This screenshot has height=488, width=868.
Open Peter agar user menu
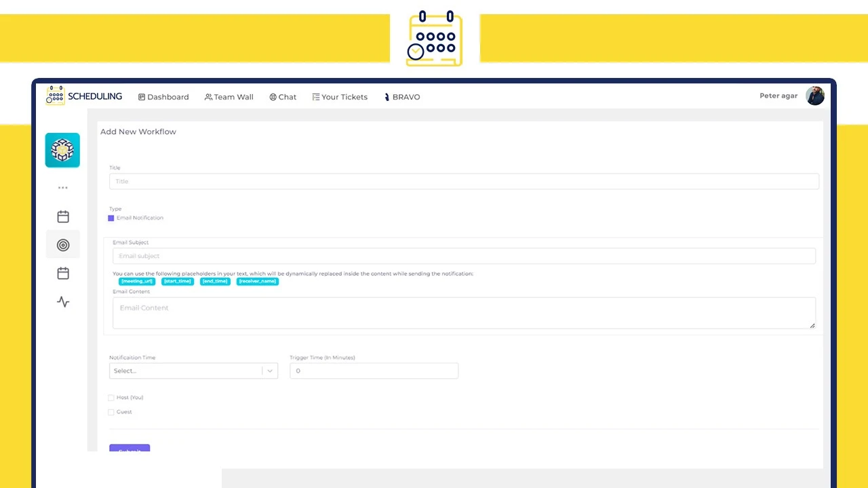778,96
